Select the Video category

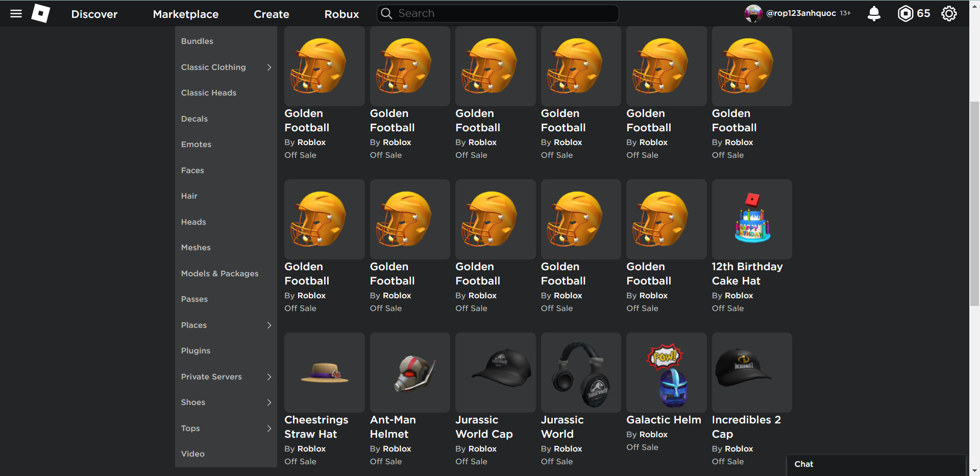(193, 454)
